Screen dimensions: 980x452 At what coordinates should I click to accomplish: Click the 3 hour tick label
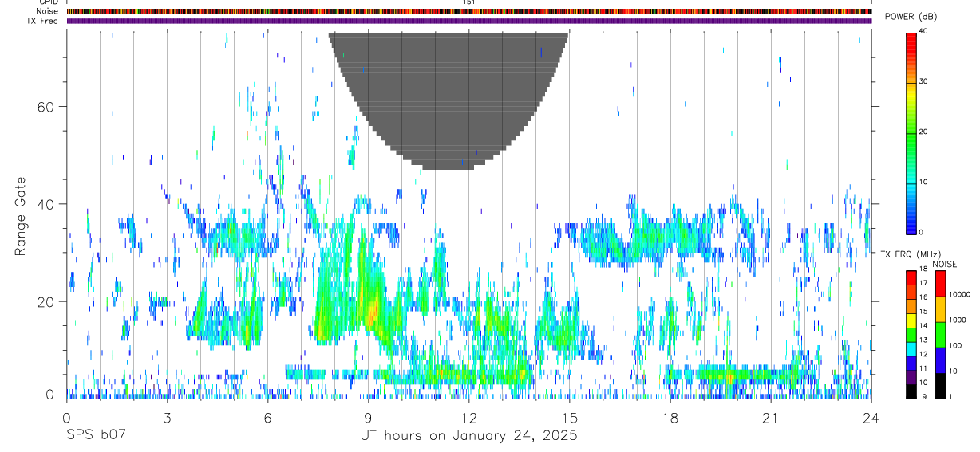tap(167, 418)
